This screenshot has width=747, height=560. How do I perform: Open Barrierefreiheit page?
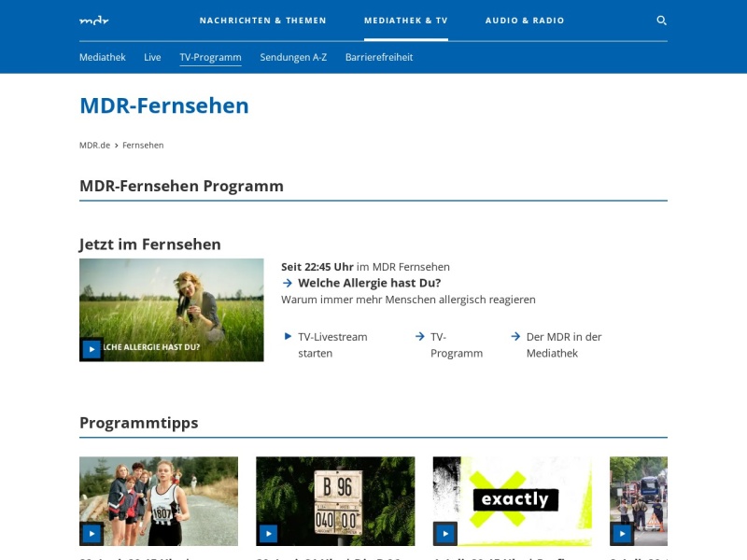click(x=379, y=57)
